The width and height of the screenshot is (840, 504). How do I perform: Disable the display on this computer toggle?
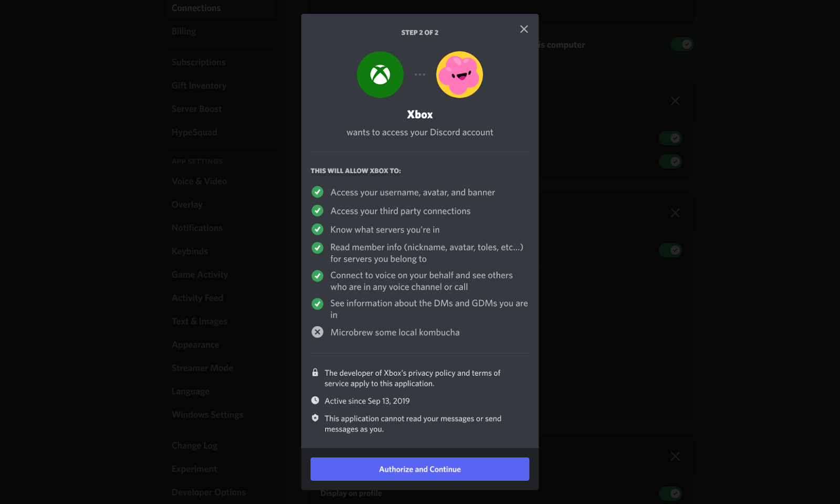(x=682, y=44)
